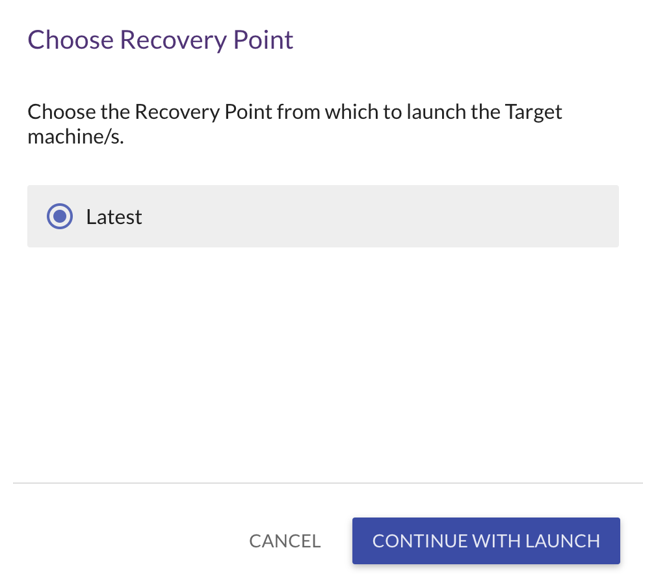The height and width of the screenshot is (575, 652).
Task: Click the divider line above the buttons
Action: pyautogui.click(x=328, y=483)
